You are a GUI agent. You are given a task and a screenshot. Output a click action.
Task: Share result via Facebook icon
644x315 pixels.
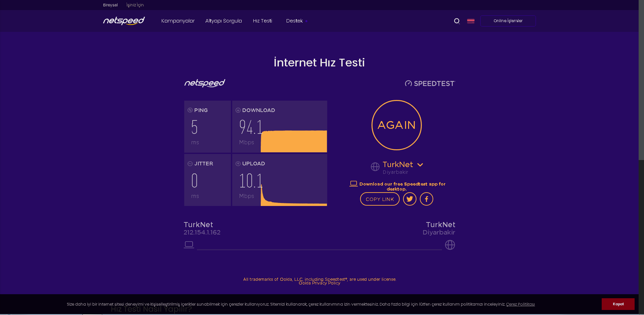pos(426,199)
